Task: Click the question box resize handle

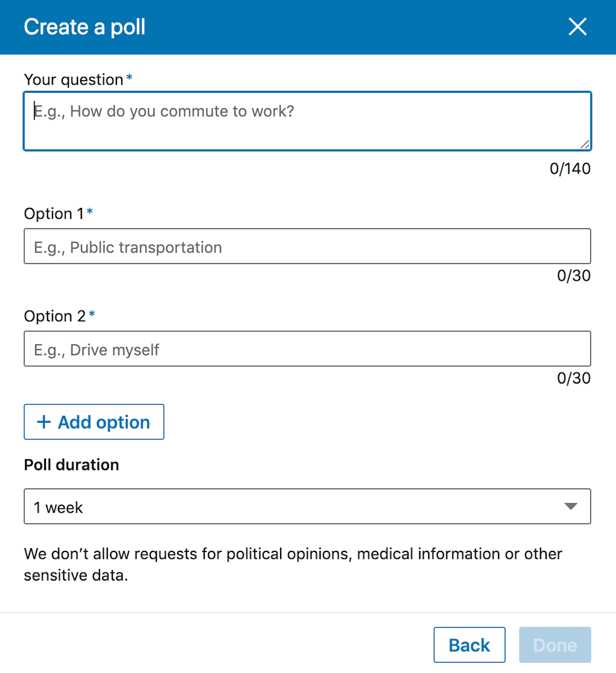Action: 585,144
